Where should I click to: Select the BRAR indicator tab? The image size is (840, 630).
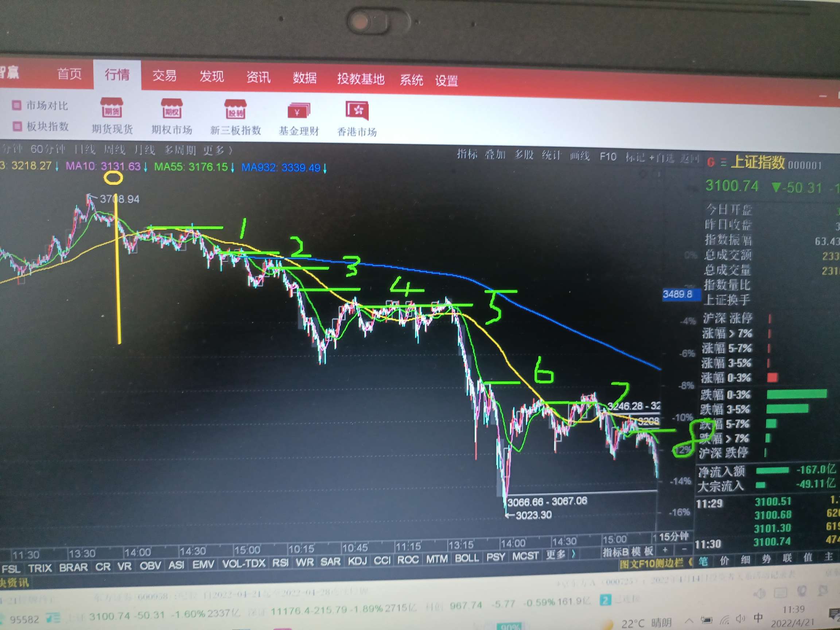tap(73, 567)
